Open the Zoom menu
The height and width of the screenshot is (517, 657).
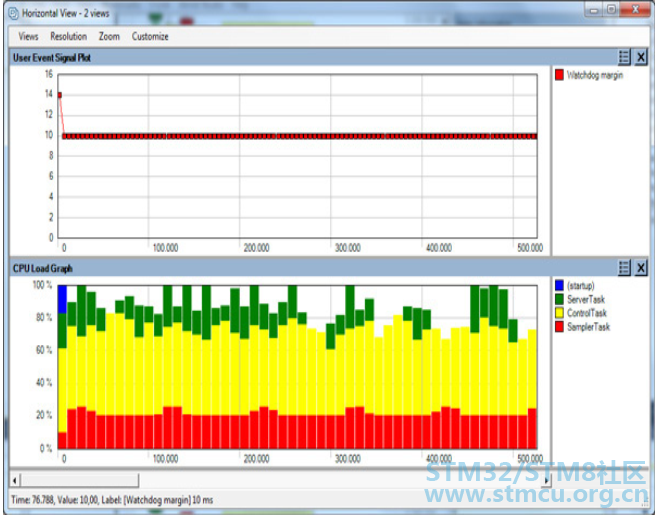pos(109,36)
